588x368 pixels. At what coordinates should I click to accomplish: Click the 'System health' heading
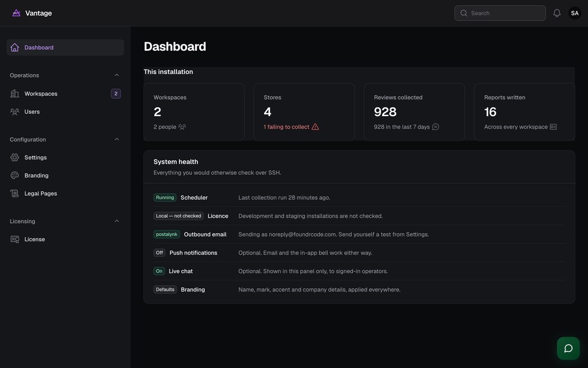tap(175, 162)
